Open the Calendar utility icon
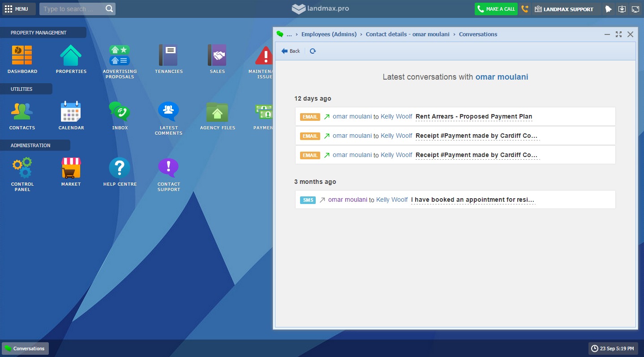The width and height of the screenshot is (644, 357). tap(71, 112)
